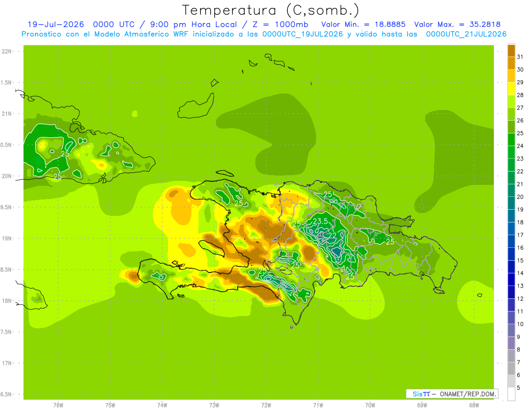Image resolution: width=532 pixels, height=411 pixels.
Task: Click the title "Temperatura (C,somb.)"
Action: click(x=270, y=11)
